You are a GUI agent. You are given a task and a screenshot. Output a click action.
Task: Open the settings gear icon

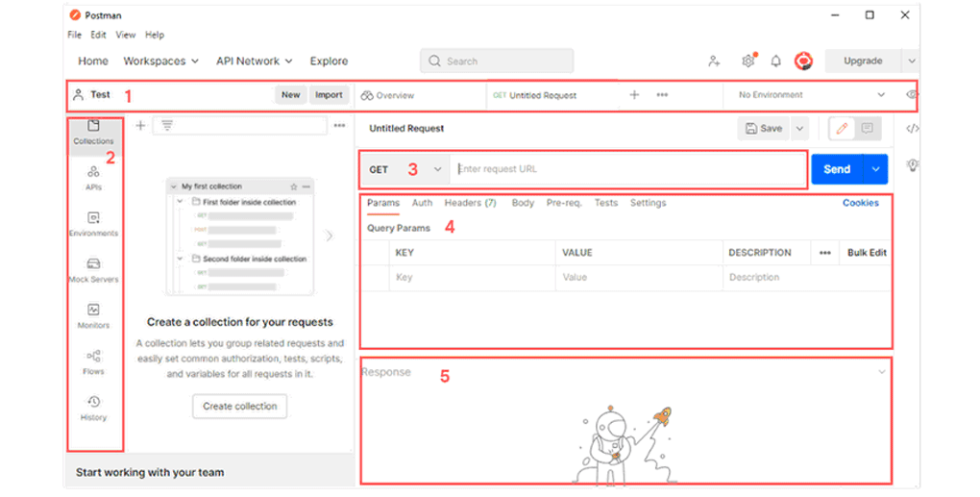747,61
